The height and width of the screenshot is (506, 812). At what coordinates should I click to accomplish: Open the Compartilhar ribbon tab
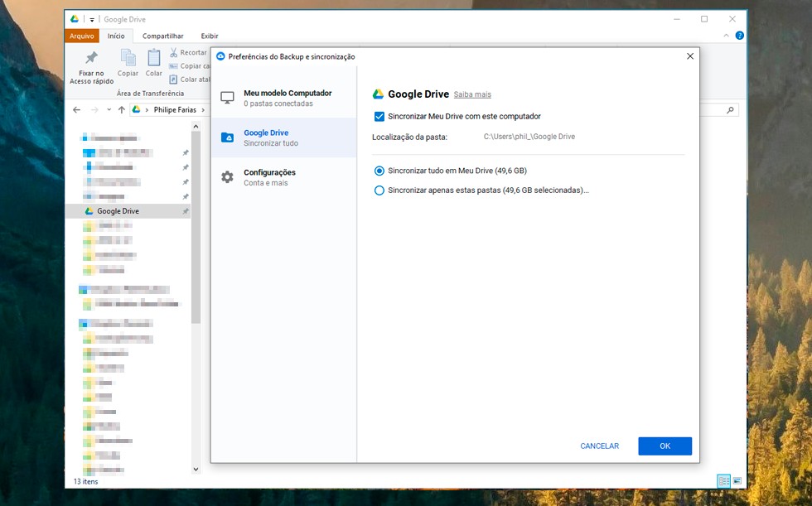click(162, 36)
